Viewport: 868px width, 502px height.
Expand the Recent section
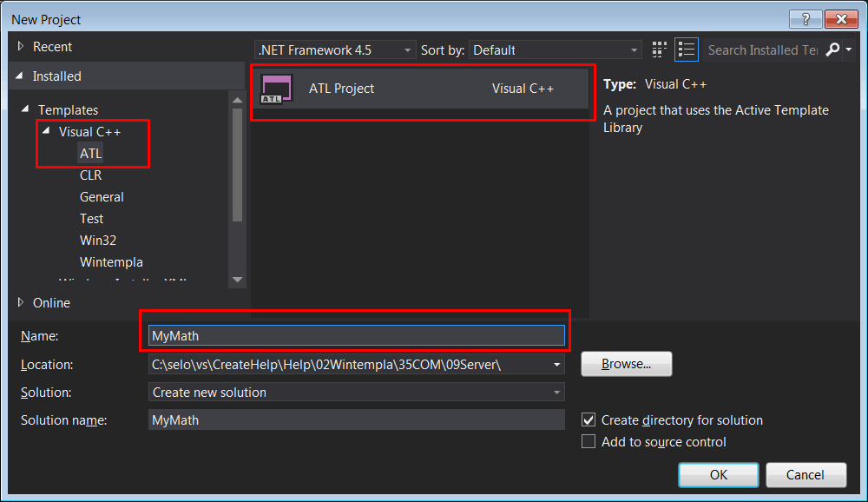point(21,47)
